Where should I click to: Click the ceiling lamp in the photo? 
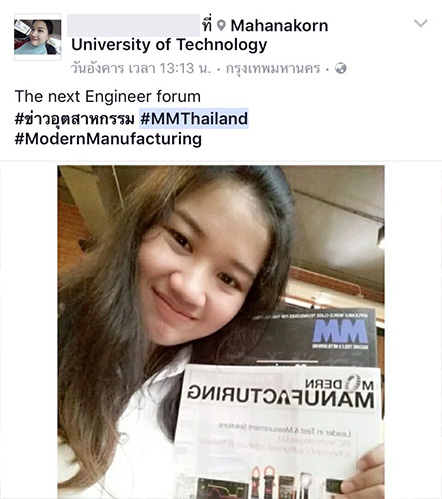point(381,236)
